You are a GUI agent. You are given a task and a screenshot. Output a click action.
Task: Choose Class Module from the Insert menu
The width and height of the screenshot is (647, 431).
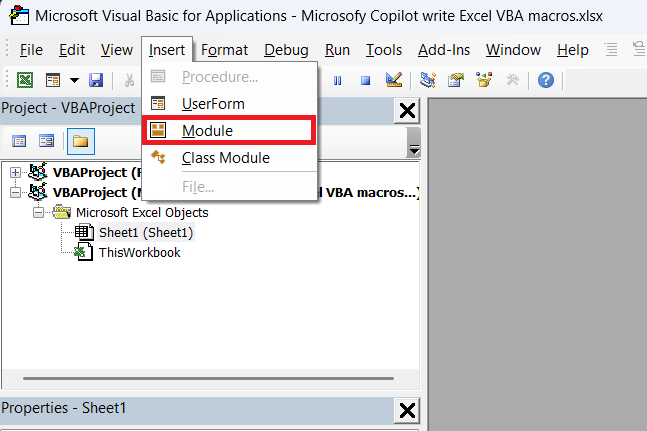pyautogui.click(x=229, y=158)
